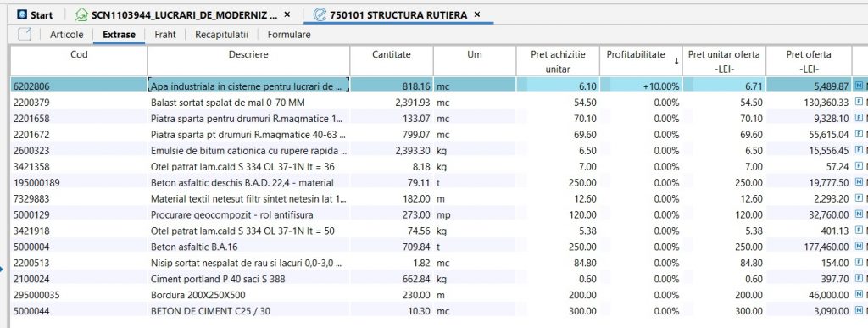Click the house icon on SCN1103944 tab
Viewport: 868px width, 328px height.
(x=81, y=15)
